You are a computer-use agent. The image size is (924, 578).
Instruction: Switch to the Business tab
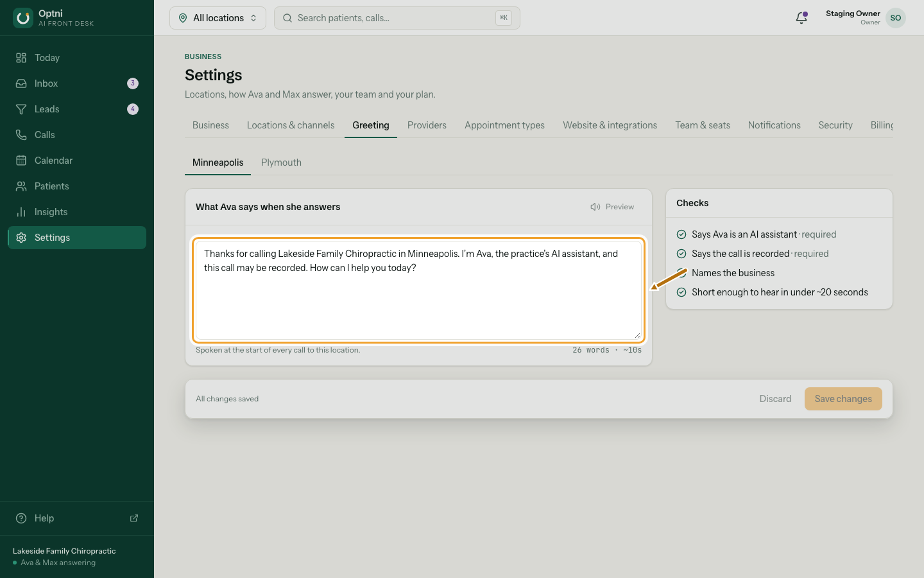[210, 125]
